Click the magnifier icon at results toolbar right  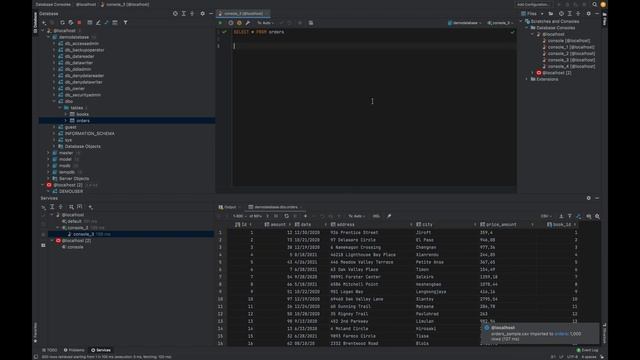(597, 216)
